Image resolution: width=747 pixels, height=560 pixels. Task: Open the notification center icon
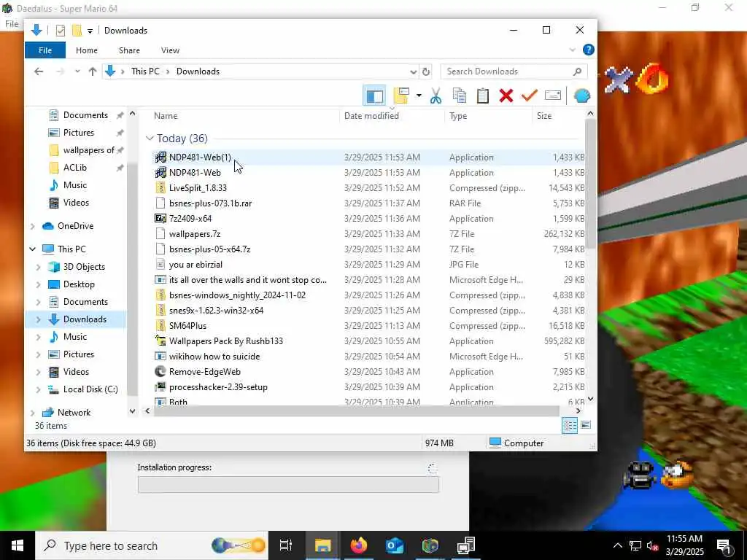point(723,546)
